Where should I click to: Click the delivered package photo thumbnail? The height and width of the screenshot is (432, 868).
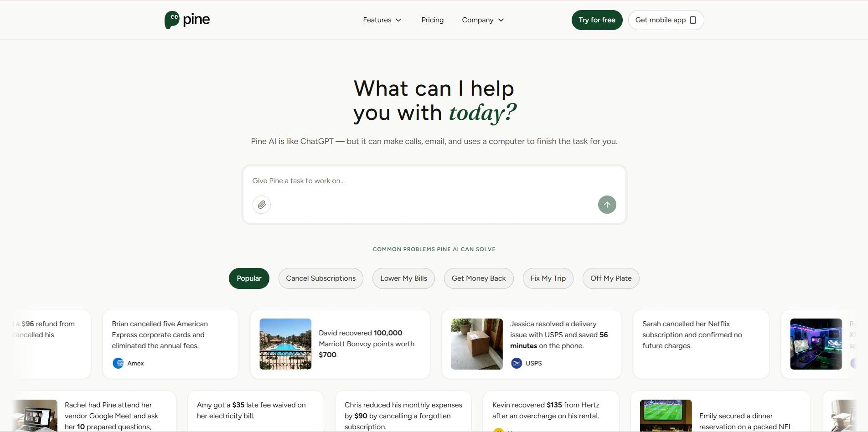(477, 344)
